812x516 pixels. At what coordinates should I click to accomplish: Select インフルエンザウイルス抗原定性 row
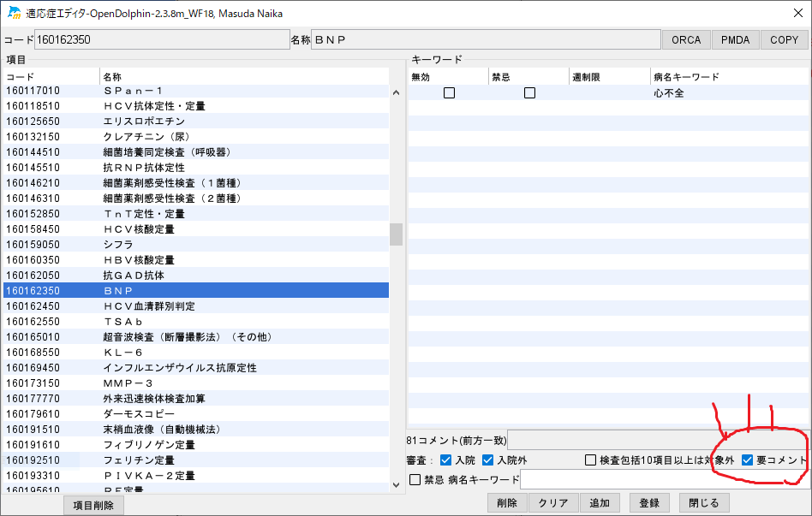[196, 367]
